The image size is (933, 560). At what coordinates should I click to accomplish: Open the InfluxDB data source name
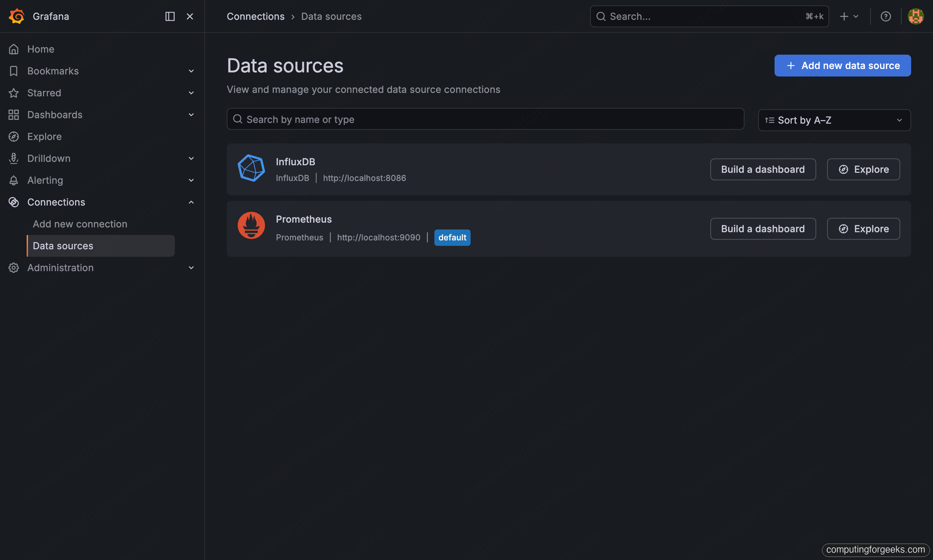pyautogui.click(x=295, y=162)
